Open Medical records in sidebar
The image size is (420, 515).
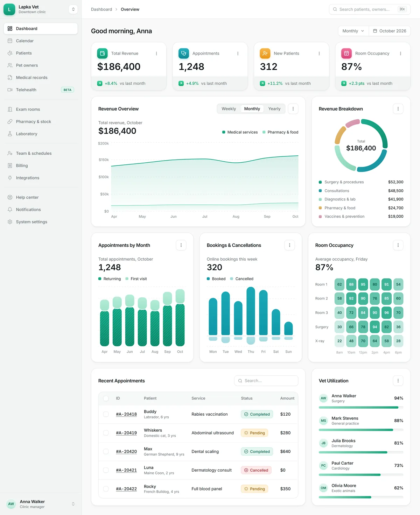(x=41, y=78)
